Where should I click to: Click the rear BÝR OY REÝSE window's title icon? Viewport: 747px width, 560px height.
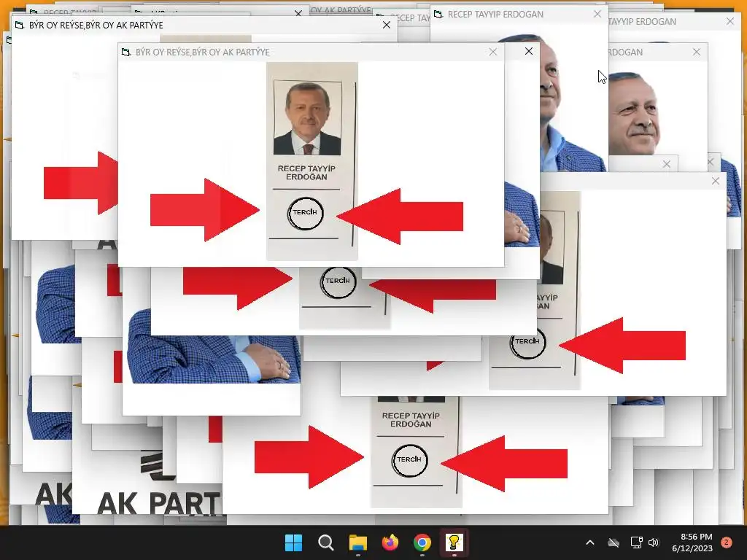tap(19, 25)
